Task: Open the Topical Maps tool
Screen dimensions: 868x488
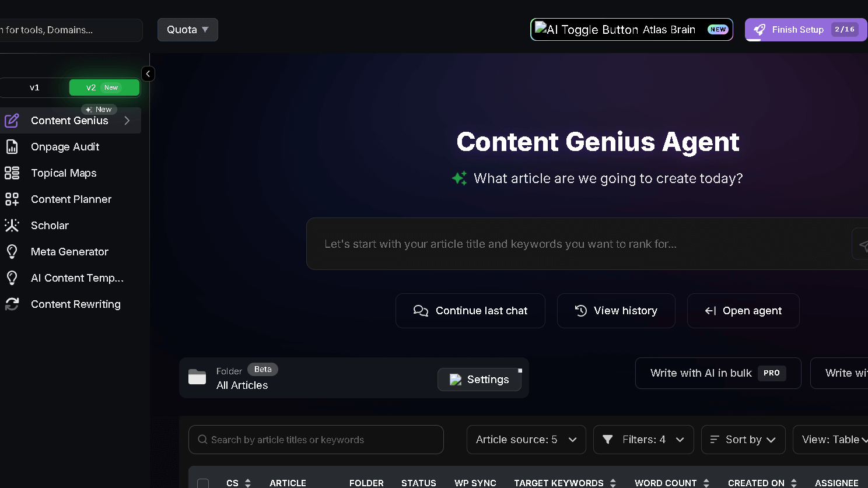Action: click(x=63, y=173)
